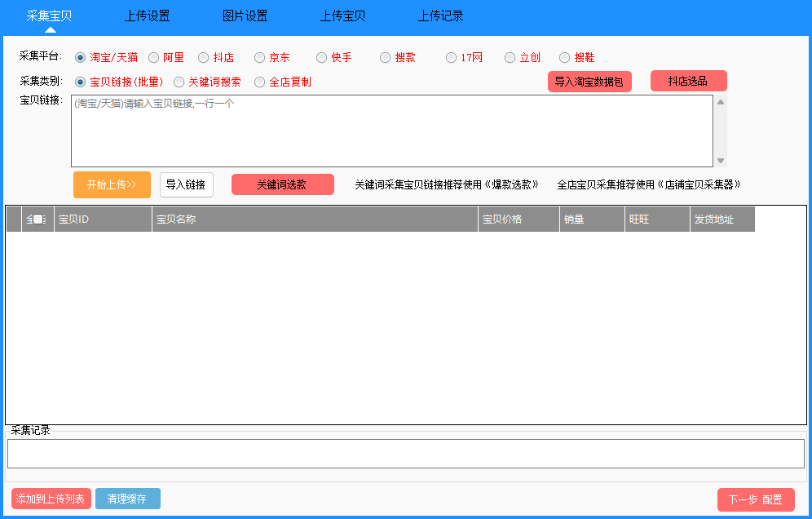812x519 pixels.
Task: Choose the 17网 platform option
Action: pos(451,57)
